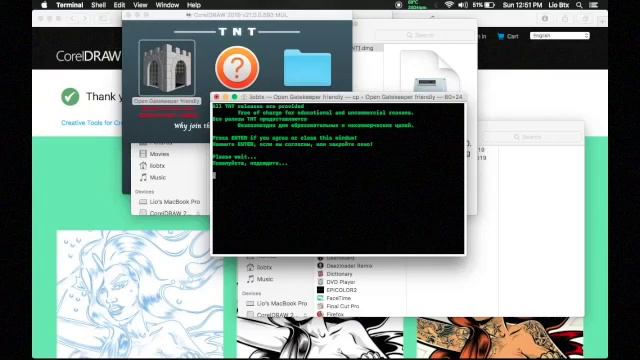Open the Edit menu
Screen dimensions: 640x360
(x=119, y=5)
